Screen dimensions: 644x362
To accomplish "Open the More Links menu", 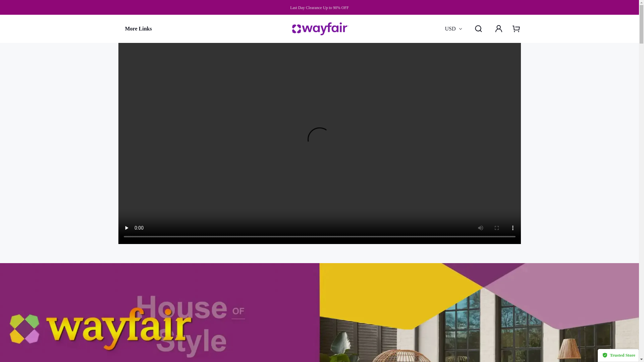I will click(138, 29).
